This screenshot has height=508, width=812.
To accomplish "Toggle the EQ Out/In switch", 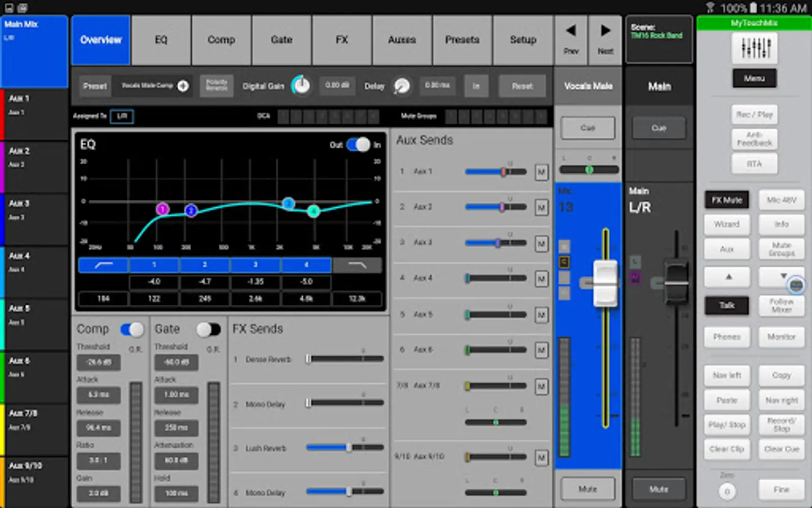I will pos(358,145).
